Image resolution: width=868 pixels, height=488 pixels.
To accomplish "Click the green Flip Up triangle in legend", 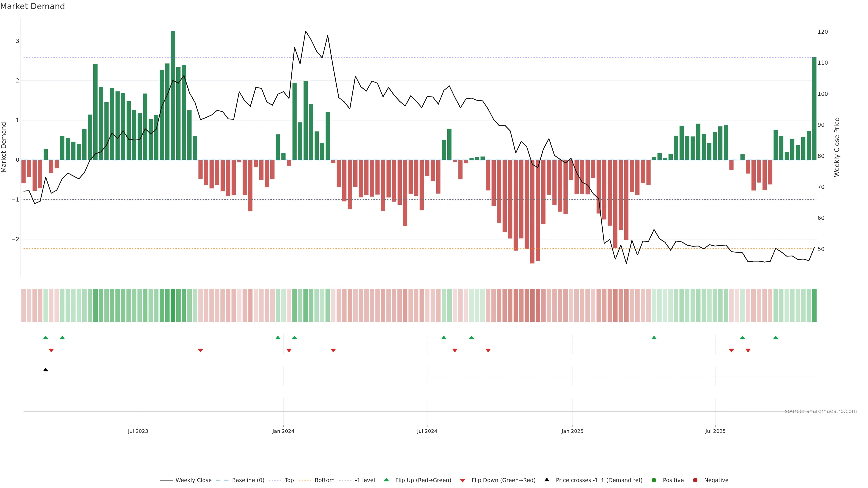I will [387, 480].
